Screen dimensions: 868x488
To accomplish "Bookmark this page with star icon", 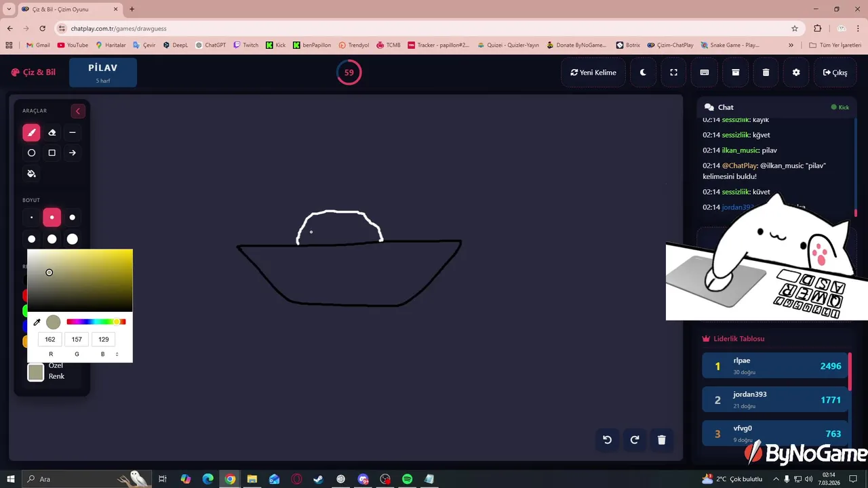I will click(795, 28).
